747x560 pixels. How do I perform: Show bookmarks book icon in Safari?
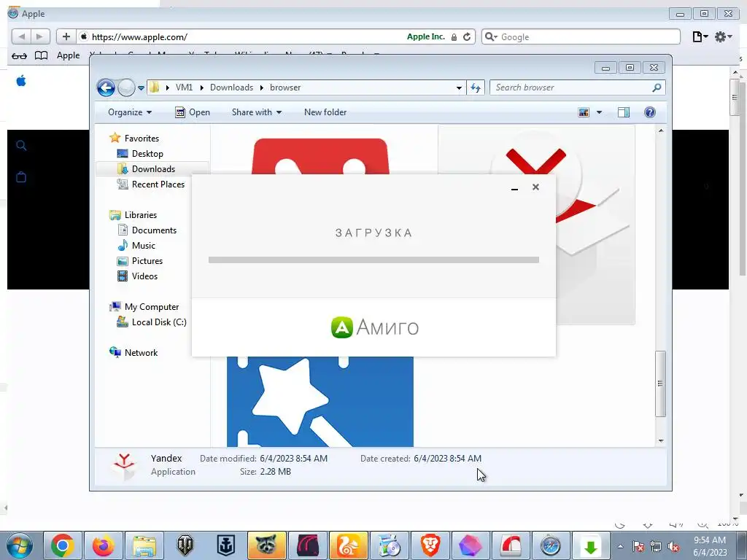coord(42,55)
